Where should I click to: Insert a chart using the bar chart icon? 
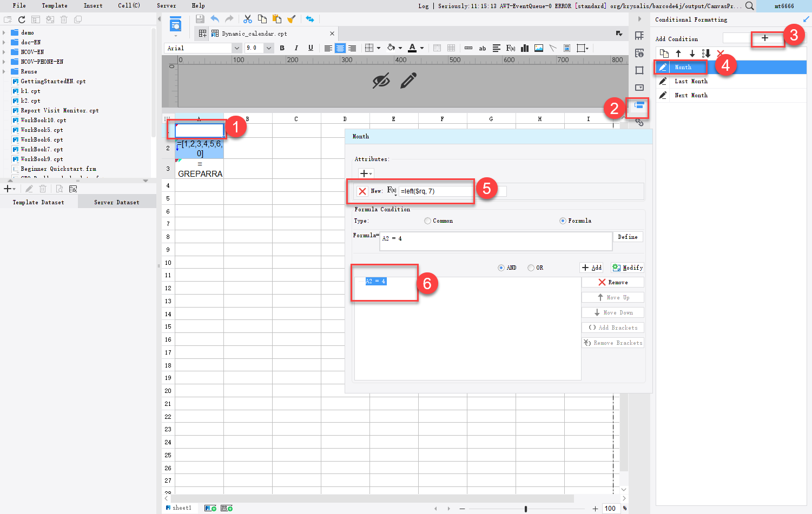525,48
